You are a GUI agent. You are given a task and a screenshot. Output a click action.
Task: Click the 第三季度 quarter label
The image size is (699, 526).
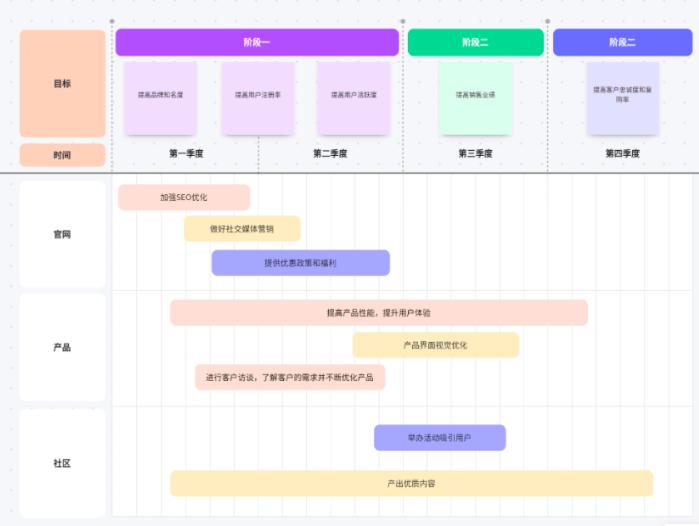point(475,154)
